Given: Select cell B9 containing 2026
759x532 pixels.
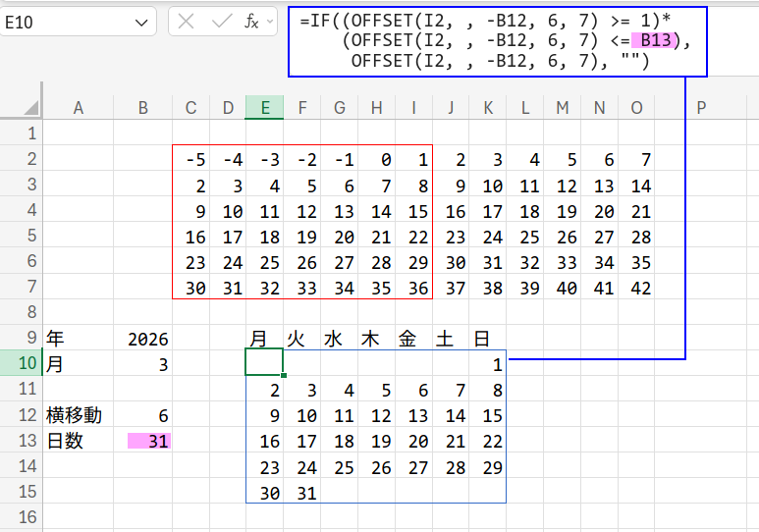Looking at the screenshot, I should (143, 339).
